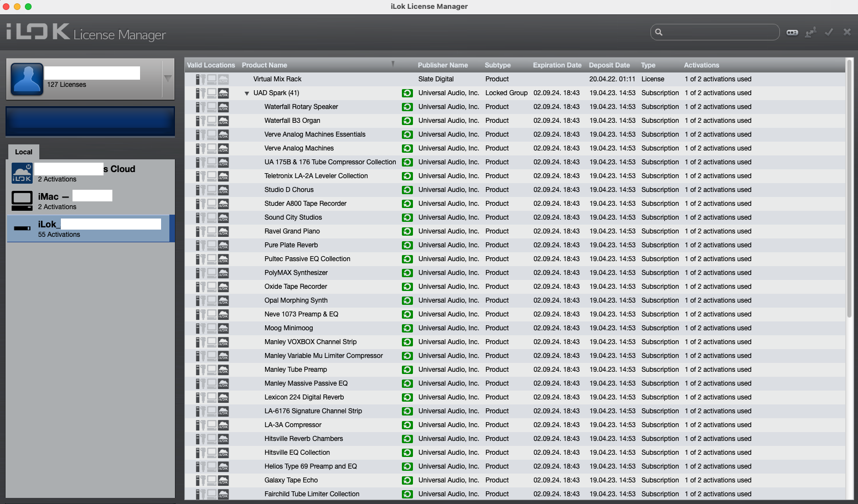Select Hitsville Reverb Chambers row

515,439
